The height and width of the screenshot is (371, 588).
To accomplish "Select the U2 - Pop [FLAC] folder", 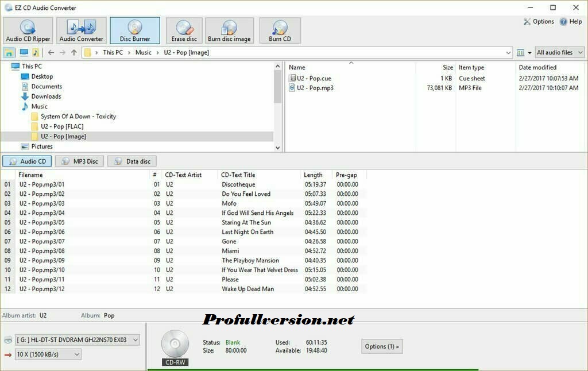I will pos(64,126).
